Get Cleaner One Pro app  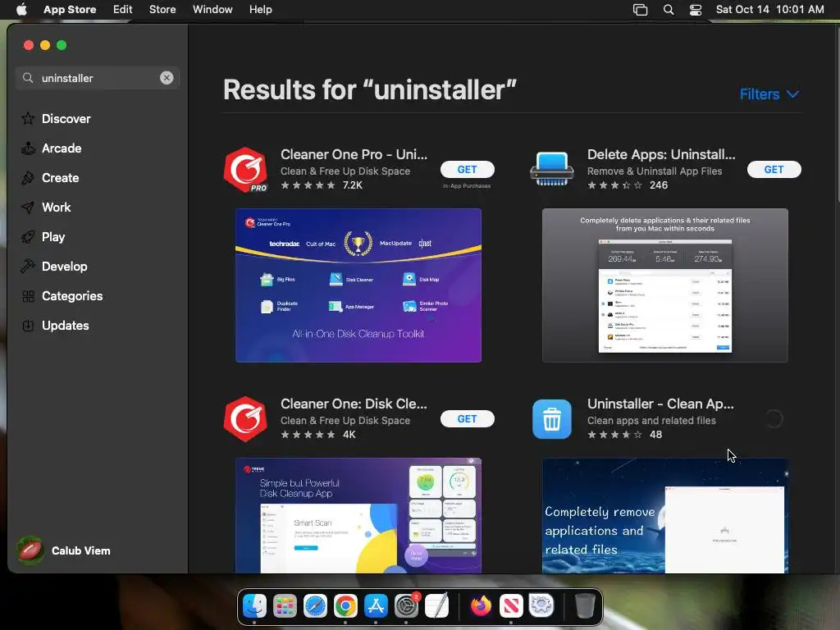467,169
